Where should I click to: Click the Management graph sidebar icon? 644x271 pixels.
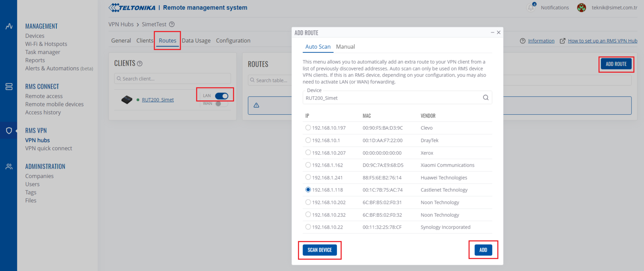9,27
